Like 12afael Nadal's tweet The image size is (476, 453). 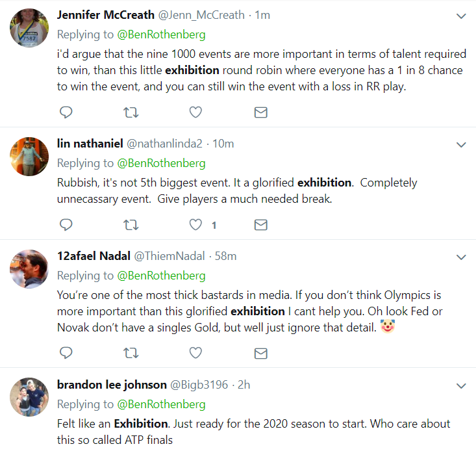195,353
